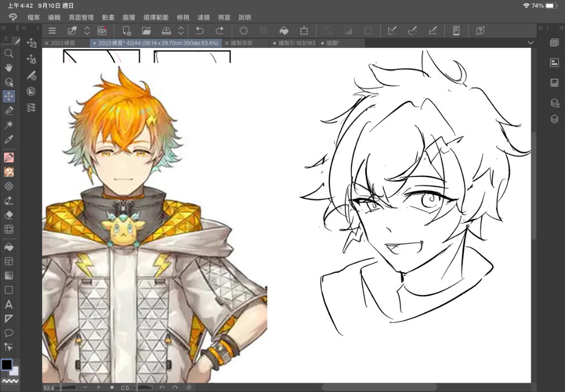Open the 選擇範圍 menu
565x392 pixels.
point(156,17)
